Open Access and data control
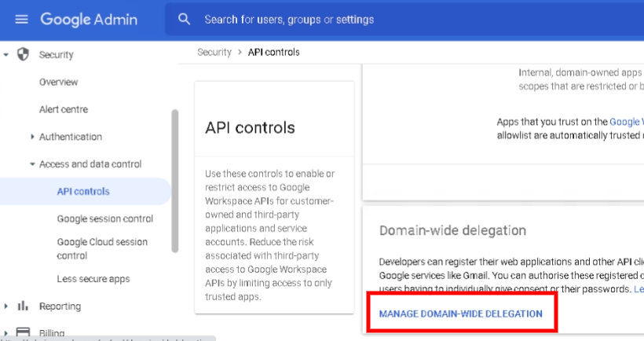The width and height of the screenshot is (644, 341). tap(90, 164)
